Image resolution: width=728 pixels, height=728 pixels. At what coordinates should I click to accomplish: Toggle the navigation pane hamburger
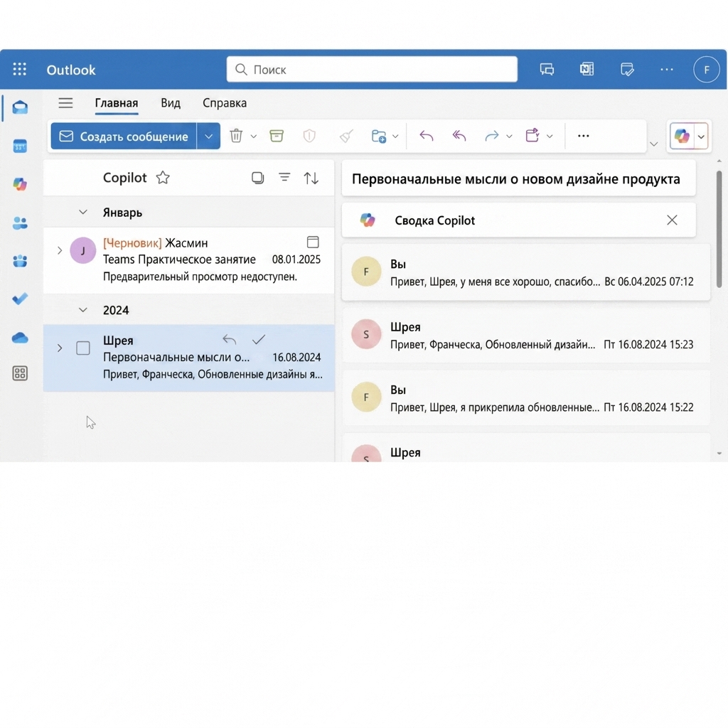65,102
